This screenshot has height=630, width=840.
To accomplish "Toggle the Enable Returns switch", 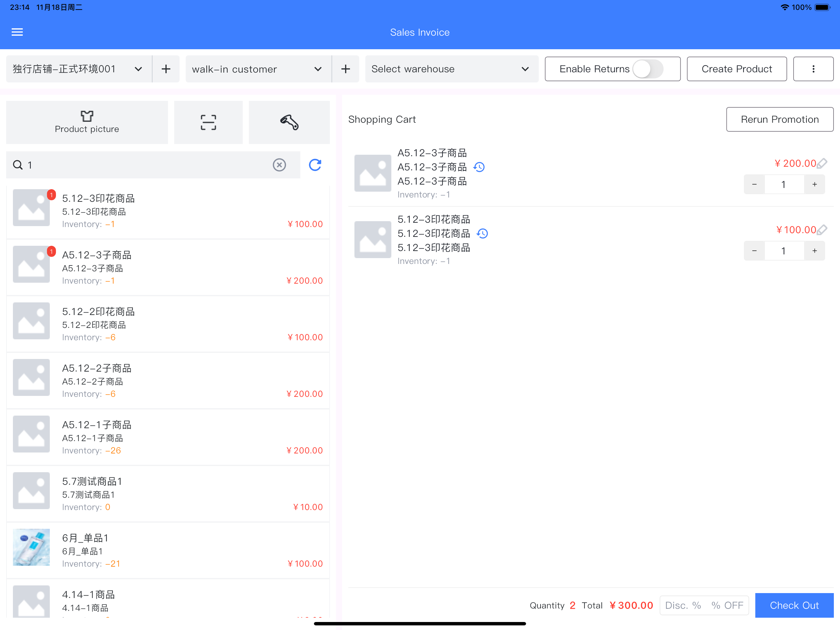I will click(x=648, y=69).
